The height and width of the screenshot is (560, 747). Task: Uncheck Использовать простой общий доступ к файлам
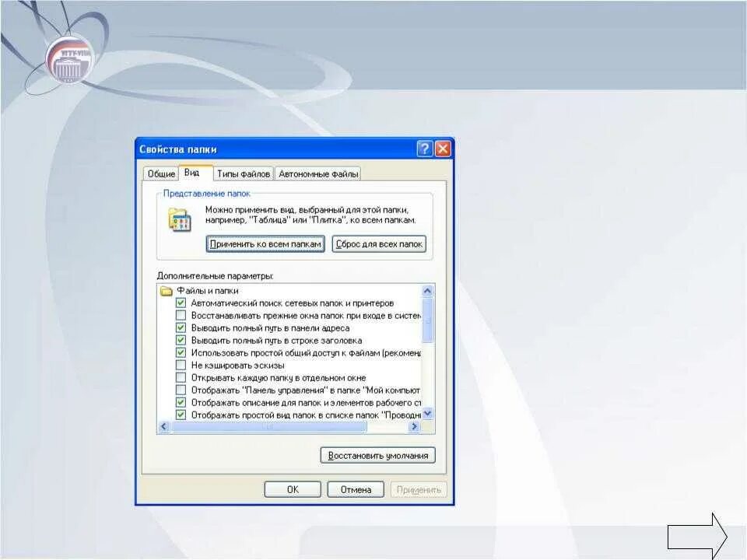181,352
